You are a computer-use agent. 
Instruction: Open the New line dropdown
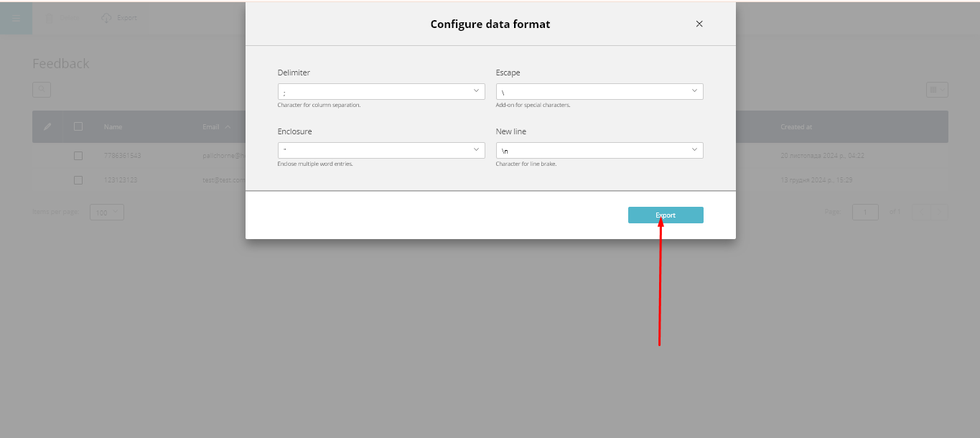click(x=599, y=150)
